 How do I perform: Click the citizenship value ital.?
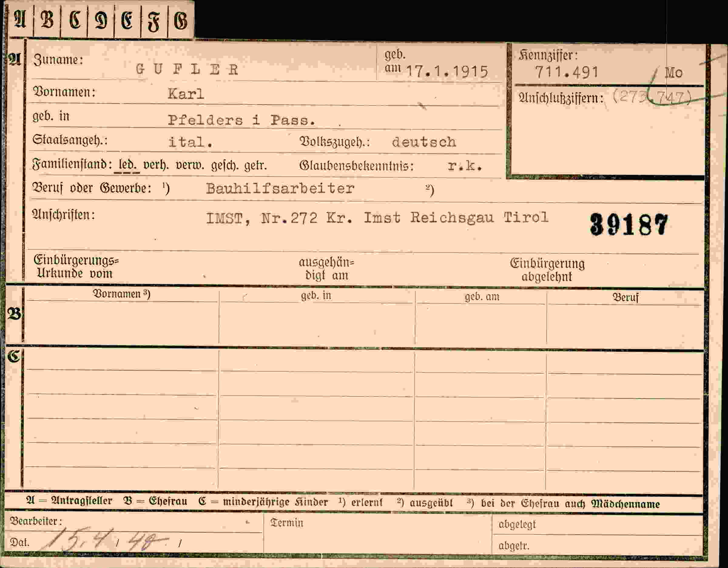[x=190, y=142]
